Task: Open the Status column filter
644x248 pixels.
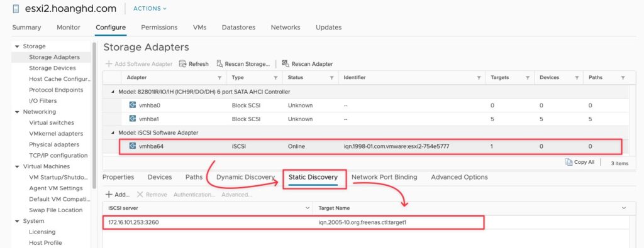Action: tap(331, 78)
